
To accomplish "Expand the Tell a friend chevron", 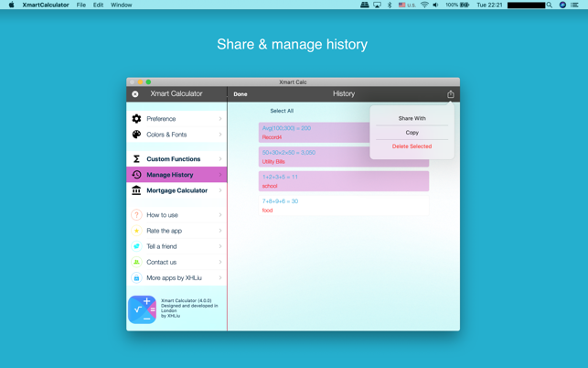I will 220,246.
